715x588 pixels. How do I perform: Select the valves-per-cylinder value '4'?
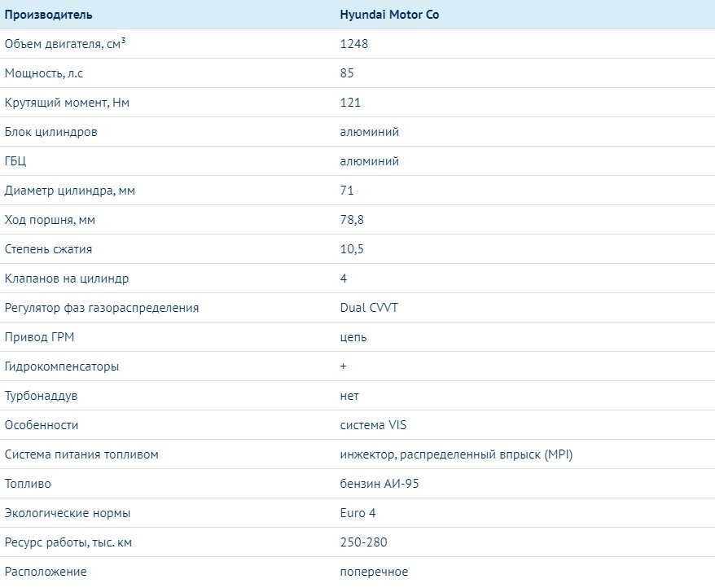coord(344,279)
